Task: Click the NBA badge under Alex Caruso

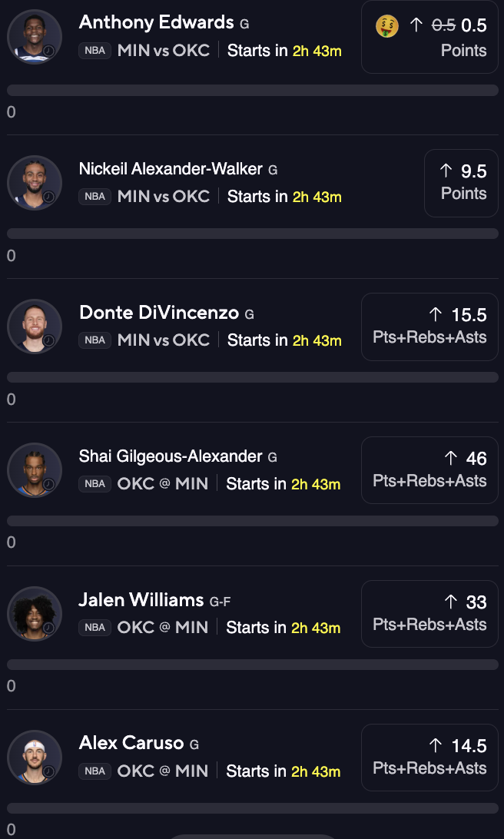Action: pyautogui.click(x=94, y=771)
